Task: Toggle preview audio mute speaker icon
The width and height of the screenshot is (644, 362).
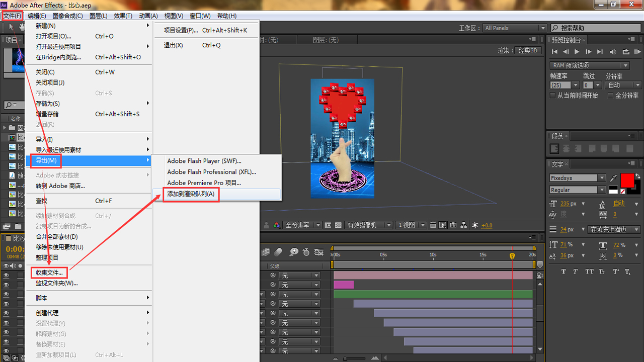Action: [x=613, y=52]
